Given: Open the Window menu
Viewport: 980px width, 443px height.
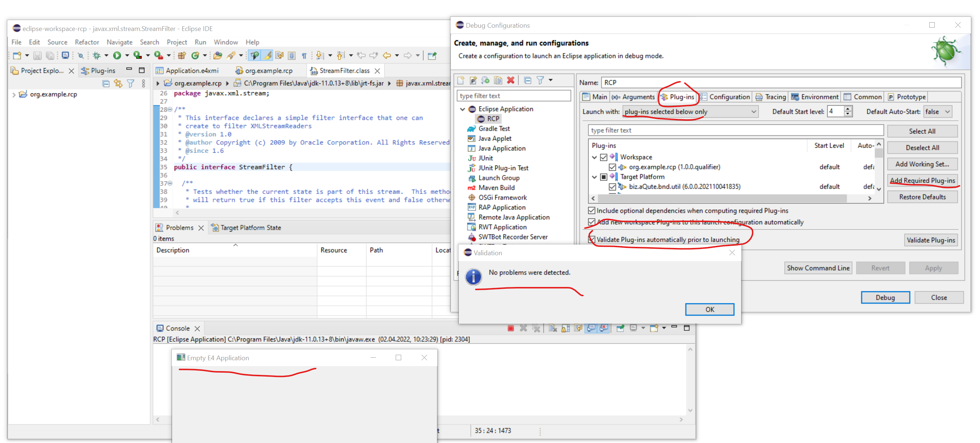Looking at the screenshot, I should [x=226, y=42].
